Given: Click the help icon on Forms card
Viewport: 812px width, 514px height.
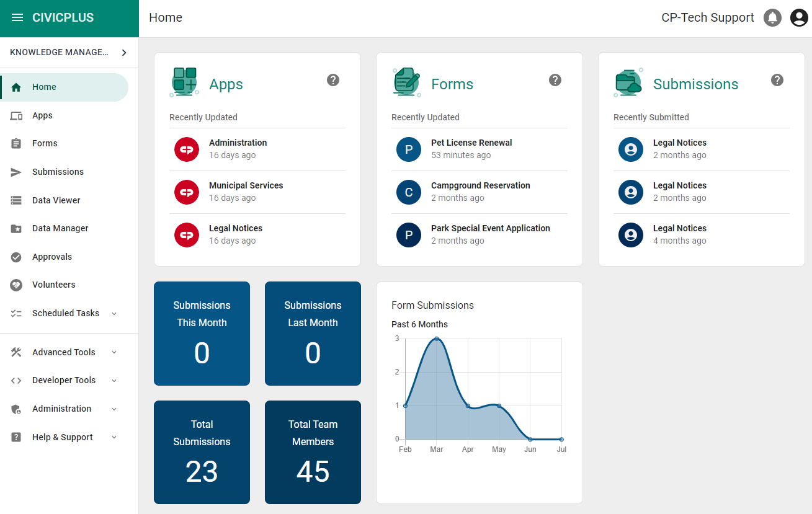Looking at the screenshot, I should click(555, 80).
